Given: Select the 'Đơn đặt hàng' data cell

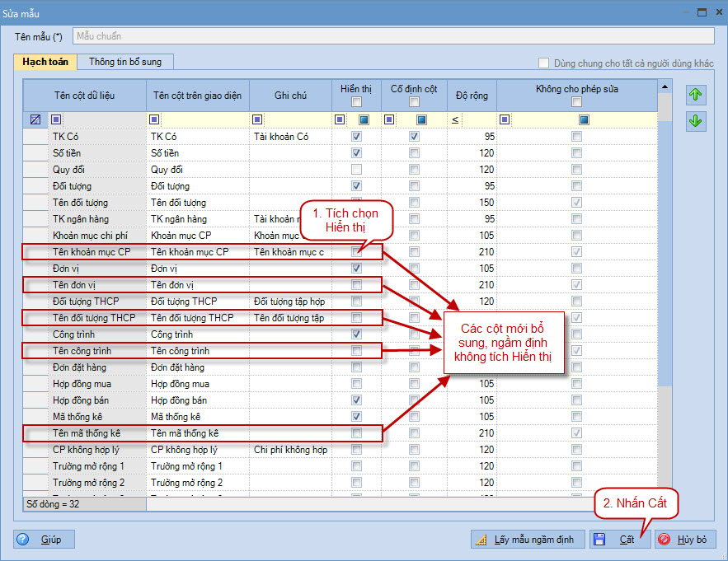Looking at the screenshot, I should click(97, 367).
